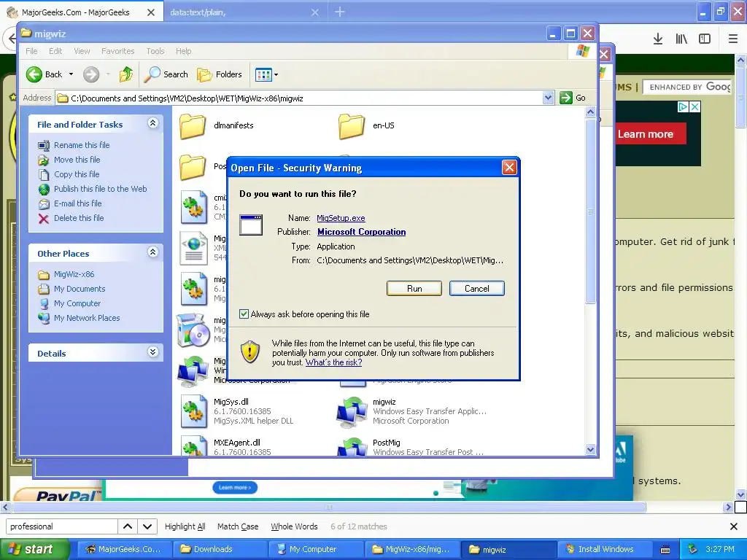Click the Go button next to address bar
Viewport: 747px width, 560px height.
[x=573, y=98]
